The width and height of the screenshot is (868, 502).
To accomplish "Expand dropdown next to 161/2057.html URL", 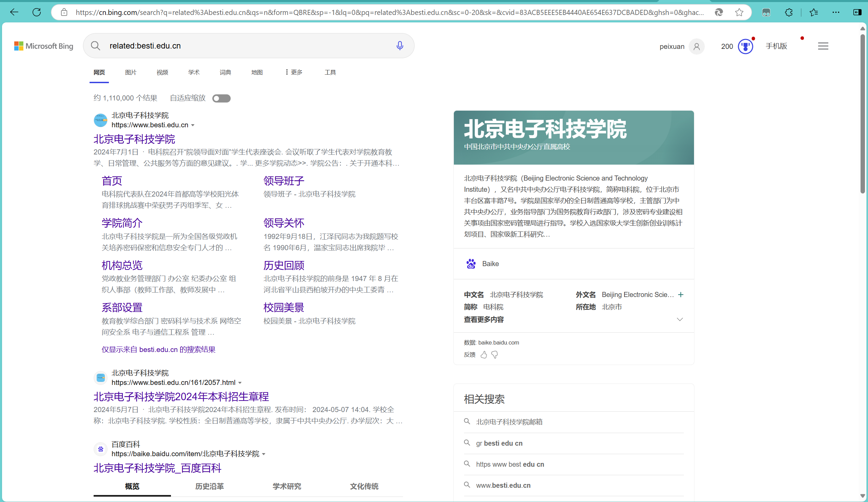I will coord(240,383).
